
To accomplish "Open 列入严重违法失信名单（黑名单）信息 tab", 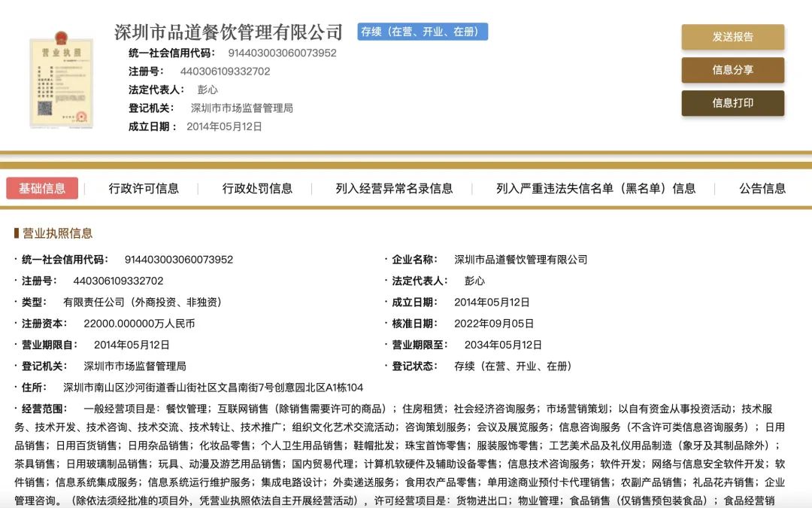I will pos(595,188).
